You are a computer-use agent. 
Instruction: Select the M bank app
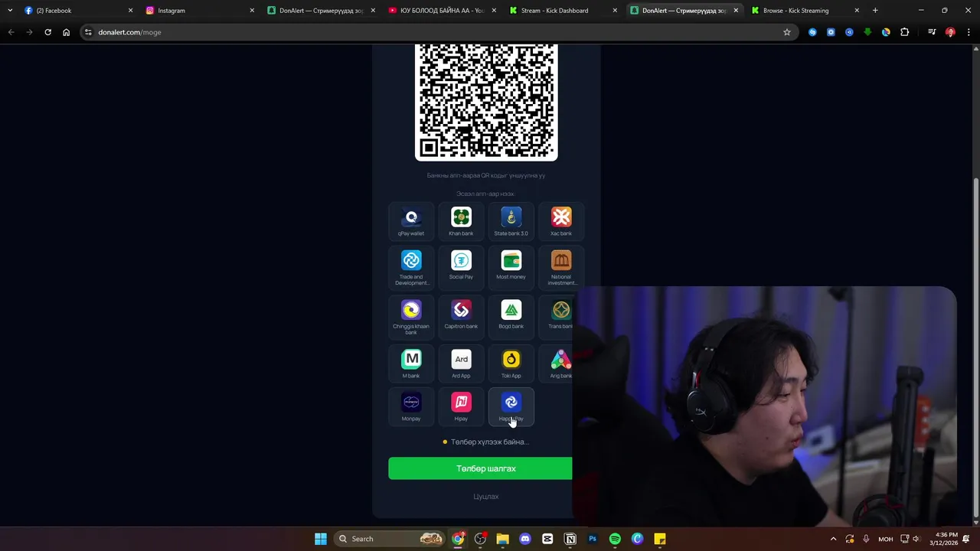point(411,364)
